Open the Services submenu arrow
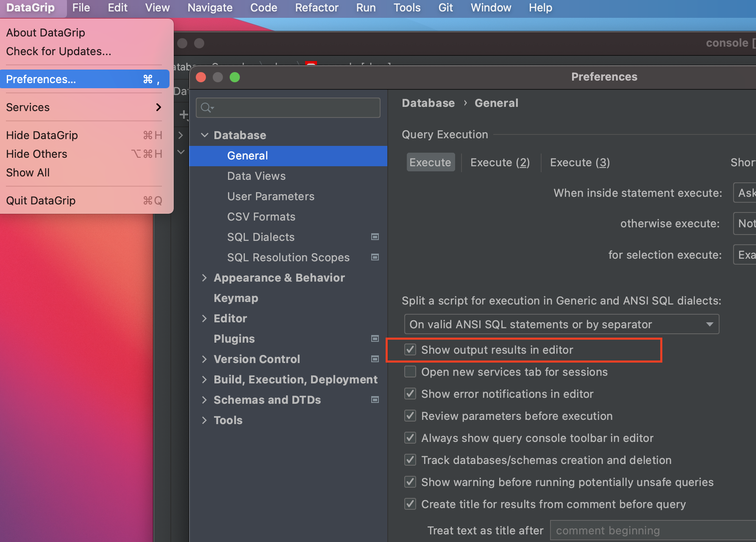 point(158,107)
